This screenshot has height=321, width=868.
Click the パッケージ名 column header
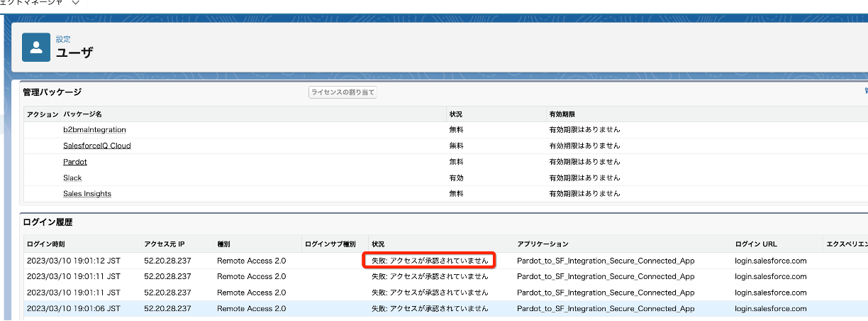(82, 114)
